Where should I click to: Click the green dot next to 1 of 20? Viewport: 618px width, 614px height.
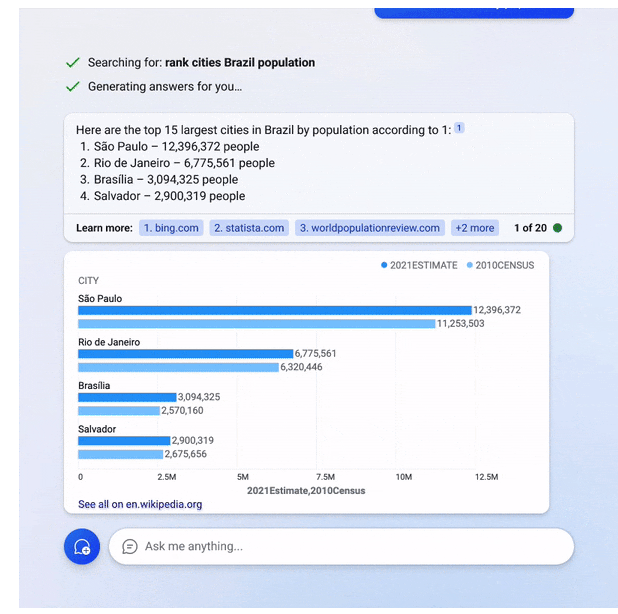(x=557, y=228)
